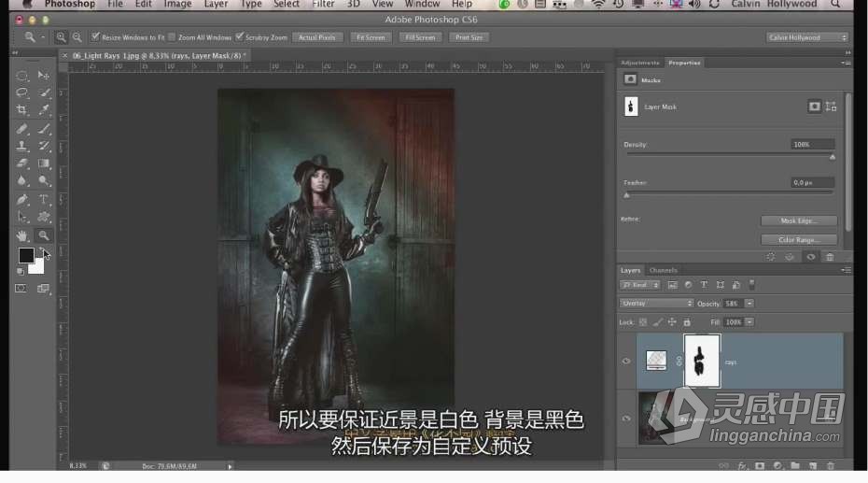Image resolution: width=868 pixels, height=483 pixels.
Task: Add vector mask in Properties panel
Action: pyautogui.click(x=831, y=107)
